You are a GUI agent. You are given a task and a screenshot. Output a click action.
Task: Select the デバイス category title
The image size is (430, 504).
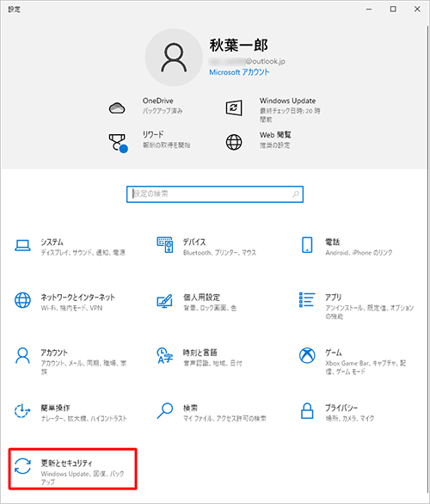[194, 242]
